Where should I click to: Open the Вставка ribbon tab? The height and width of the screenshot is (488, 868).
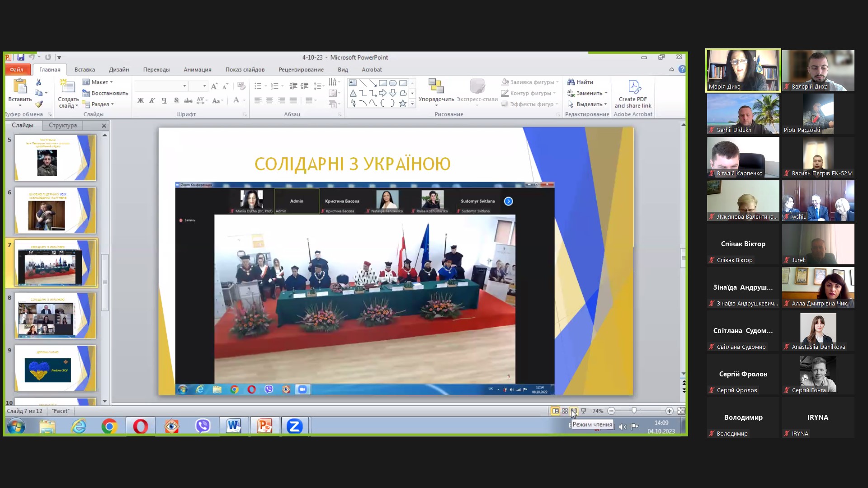pyautogui.click(x=85, y=70)
